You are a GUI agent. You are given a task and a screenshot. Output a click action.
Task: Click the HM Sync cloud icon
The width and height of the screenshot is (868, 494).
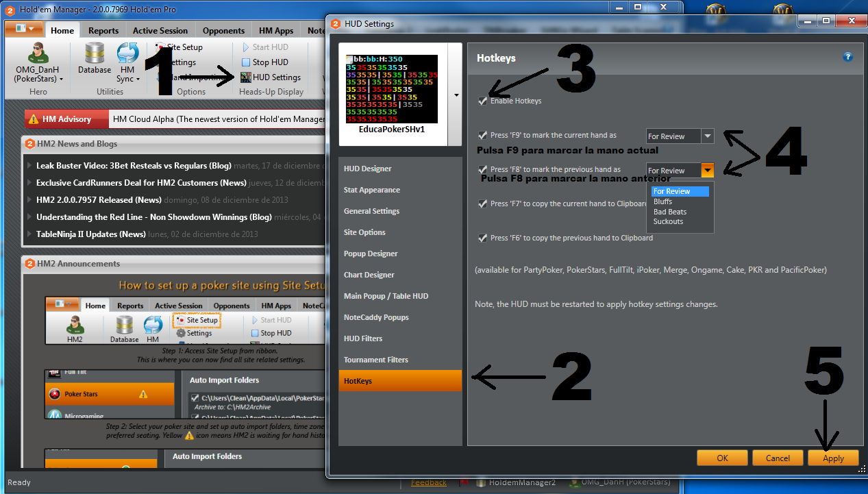click(127, 53)
